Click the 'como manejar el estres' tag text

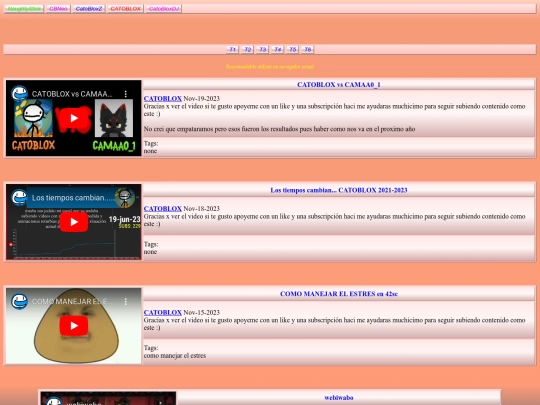coord(175,355)
